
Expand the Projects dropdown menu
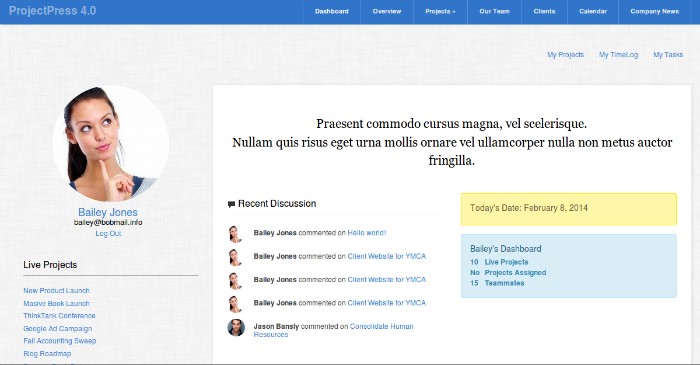(x=440, y=12)
